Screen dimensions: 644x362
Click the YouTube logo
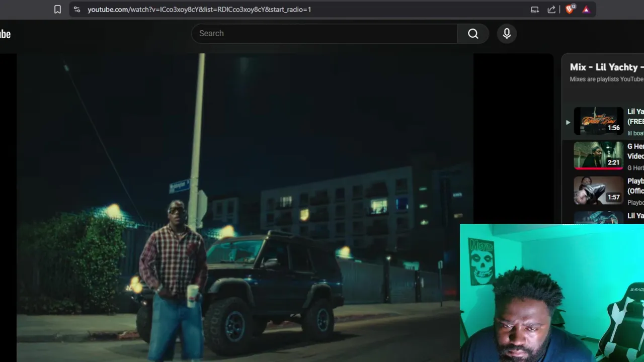(x=5, y=34)
